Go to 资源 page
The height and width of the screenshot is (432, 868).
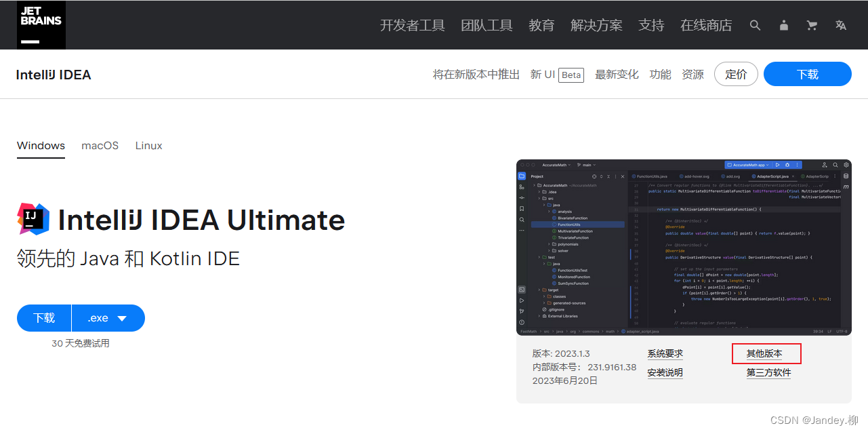pos(693,75)
